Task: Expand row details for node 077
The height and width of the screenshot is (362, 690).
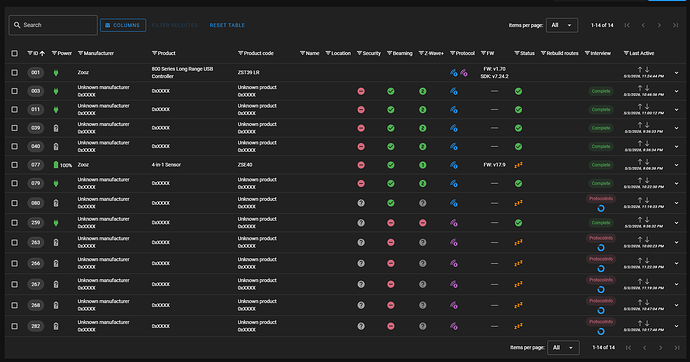Action: 676,165
